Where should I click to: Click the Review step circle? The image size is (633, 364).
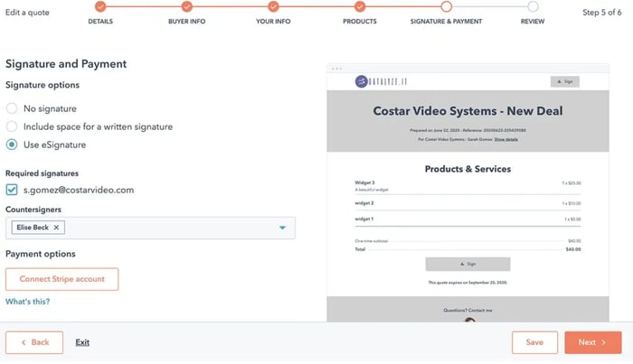coord(533,6)
